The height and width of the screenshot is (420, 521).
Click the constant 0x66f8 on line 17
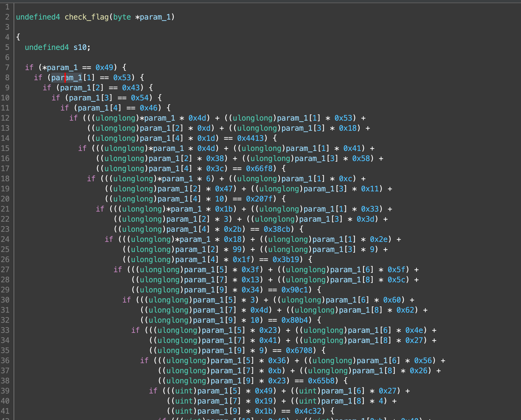[x=259, y=169]
